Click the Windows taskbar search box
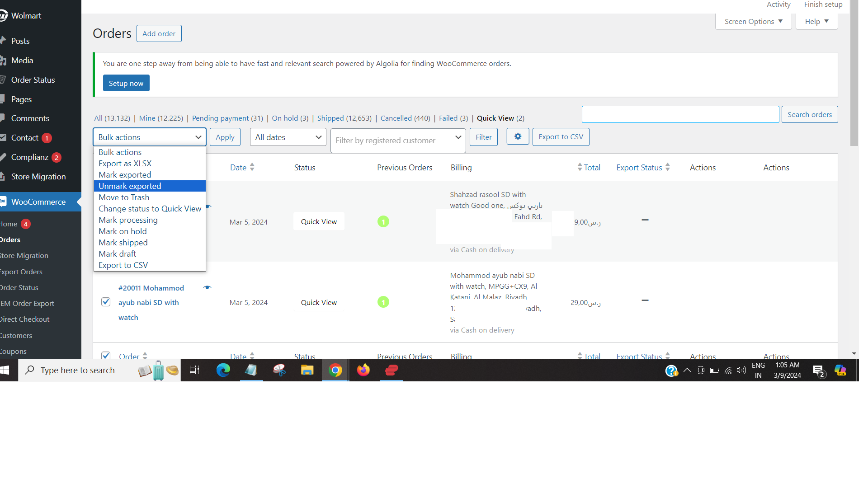This screenshot has width=868, height=488. [99, 371]
